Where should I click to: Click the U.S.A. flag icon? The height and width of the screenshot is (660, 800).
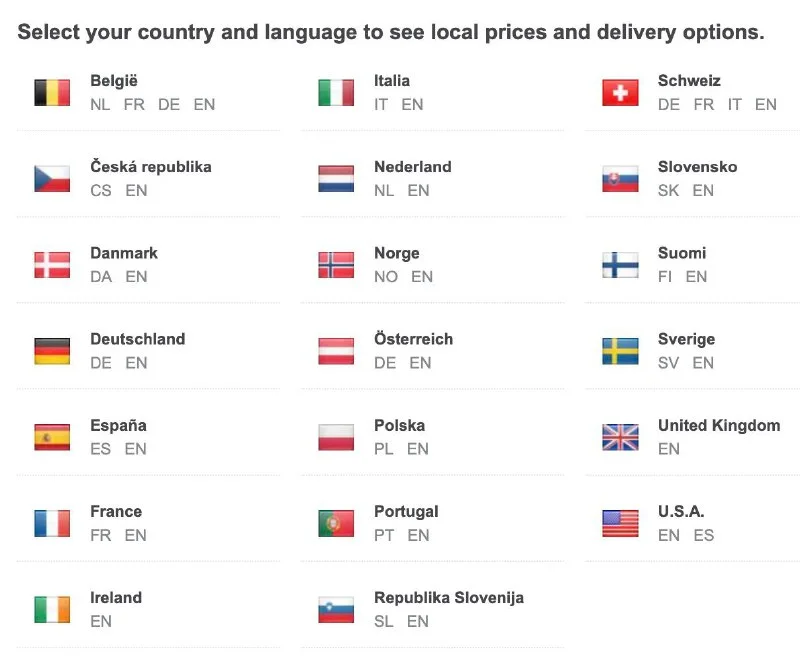tap(620, 523)
